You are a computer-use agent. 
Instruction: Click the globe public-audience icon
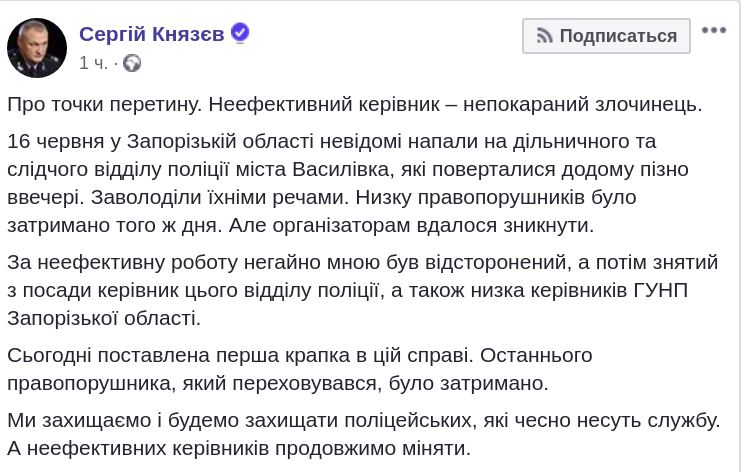[x=131, y=63]
